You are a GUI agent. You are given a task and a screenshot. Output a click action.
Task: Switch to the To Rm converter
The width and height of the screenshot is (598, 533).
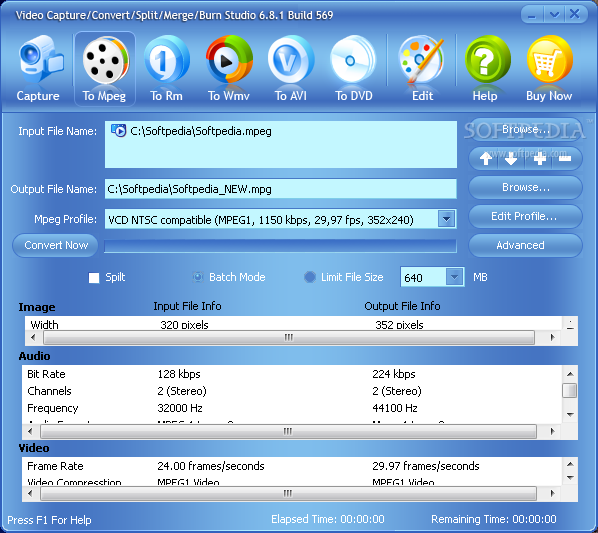tap(166, 69)
